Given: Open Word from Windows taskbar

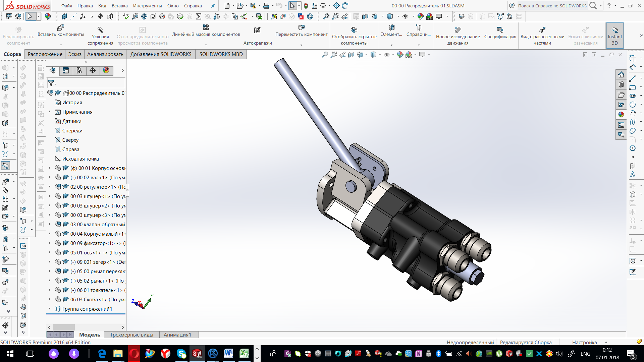Looking at the screenshot, I should click(x=228, y=353).
